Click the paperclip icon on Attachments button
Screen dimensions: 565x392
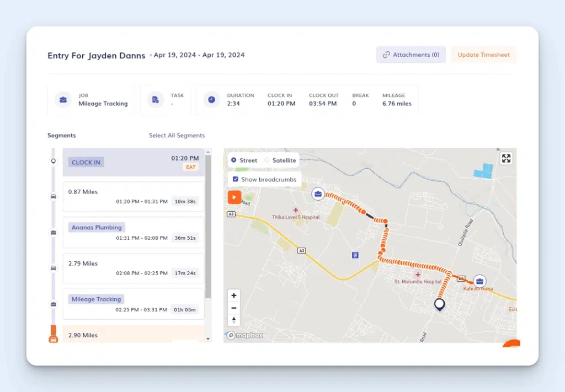pyautogui.click(x=387, y=55)
